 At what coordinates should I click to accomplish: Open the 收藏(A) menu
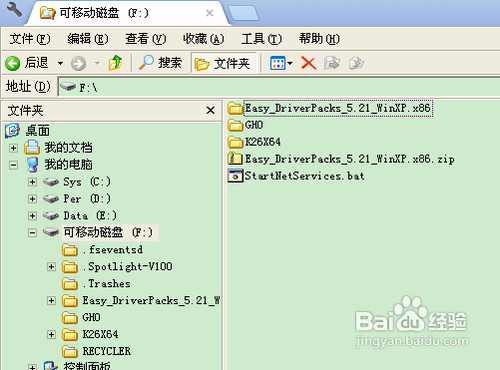[203, 39]
